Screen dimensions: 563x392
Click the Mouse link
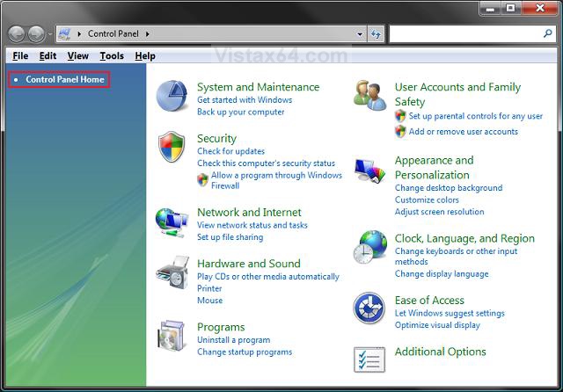[209, 301]
